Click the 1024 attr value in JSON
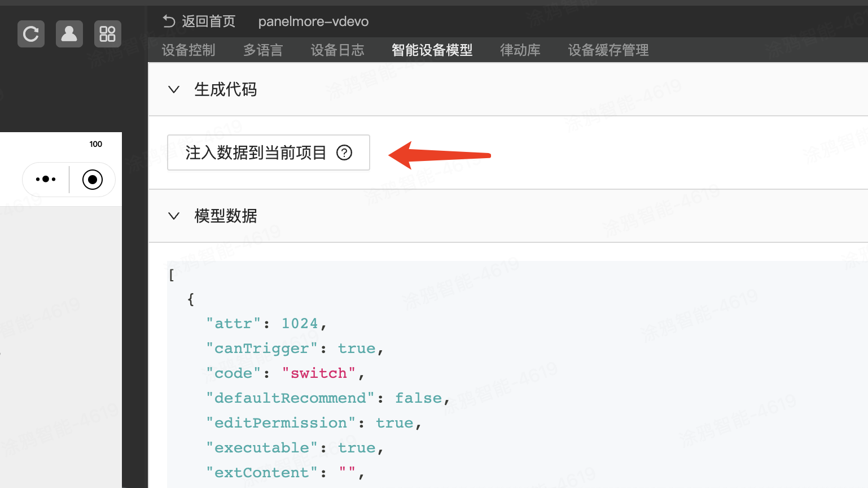This screenshot has width=868, height=488. coord(300,324)
